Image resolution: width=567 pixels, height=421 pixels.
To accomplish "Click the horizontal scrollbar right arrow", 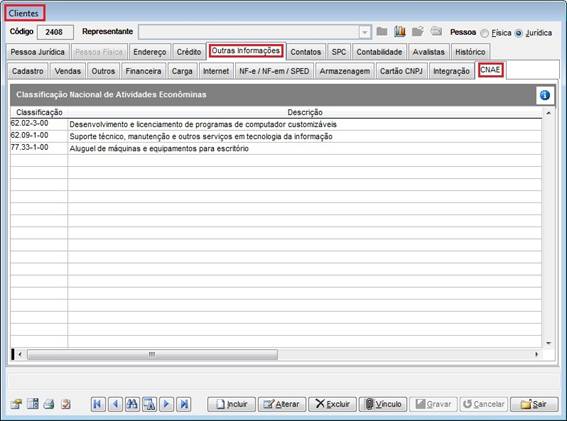I will (x=537, y=354).
